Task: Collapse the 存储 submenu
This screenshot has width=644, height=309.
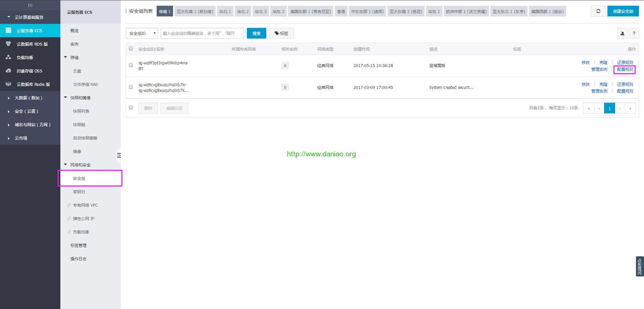Action: pyautogui.click(x=65, y=57)
